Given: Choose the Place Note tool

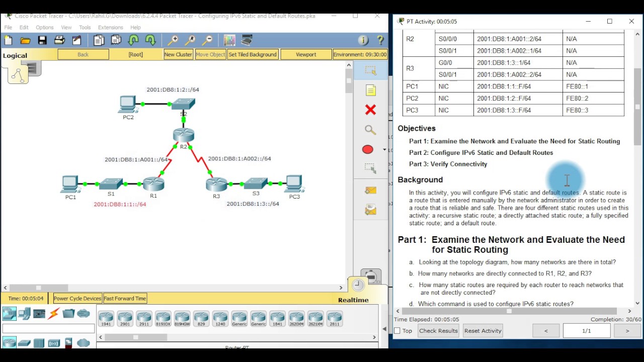Looking at the screenshot, I should 371,90.
